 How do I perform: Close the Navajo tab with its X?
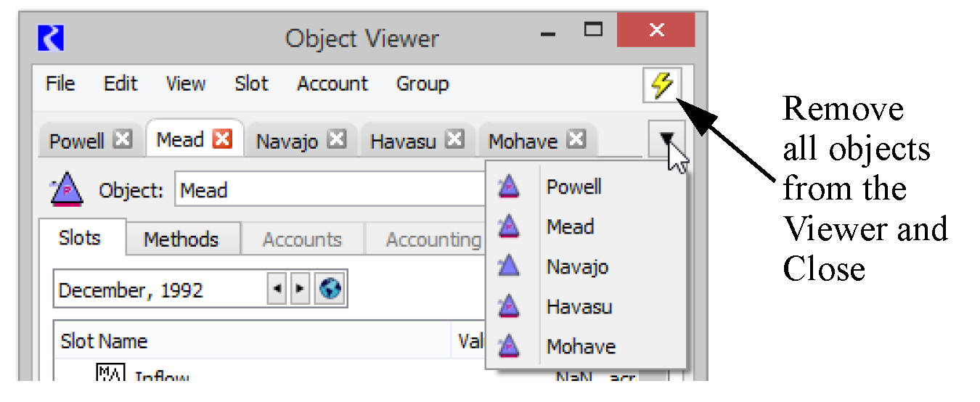click(336, 140)
